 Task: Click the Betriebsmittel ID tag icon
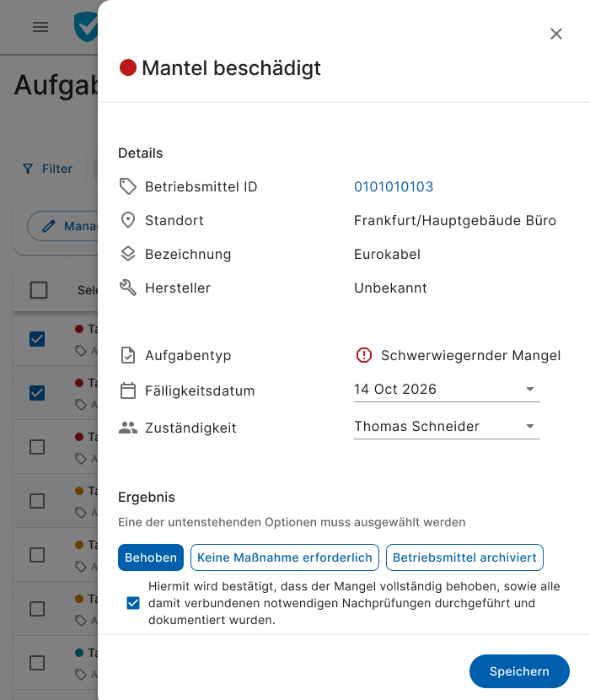click(x=128, y=186)
